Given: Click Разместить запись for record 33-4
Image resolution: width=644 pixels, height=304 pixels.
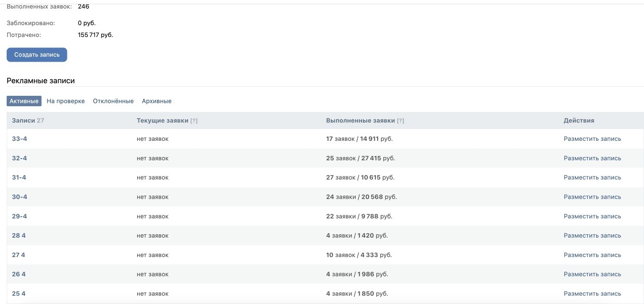Looking at the screenshot, I should pyautogui.click(x=592, y=139).
